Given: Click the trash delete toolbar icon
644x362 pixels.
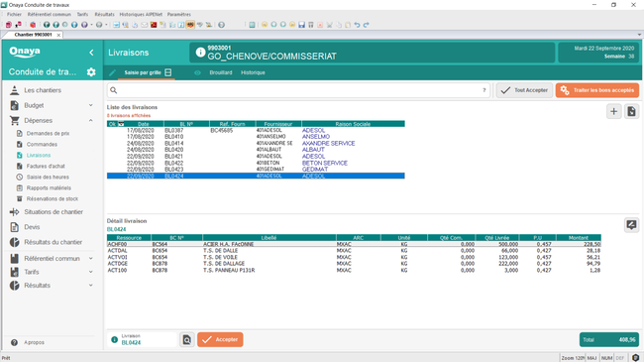Looking at the screenshot, I should click(311, 25).
